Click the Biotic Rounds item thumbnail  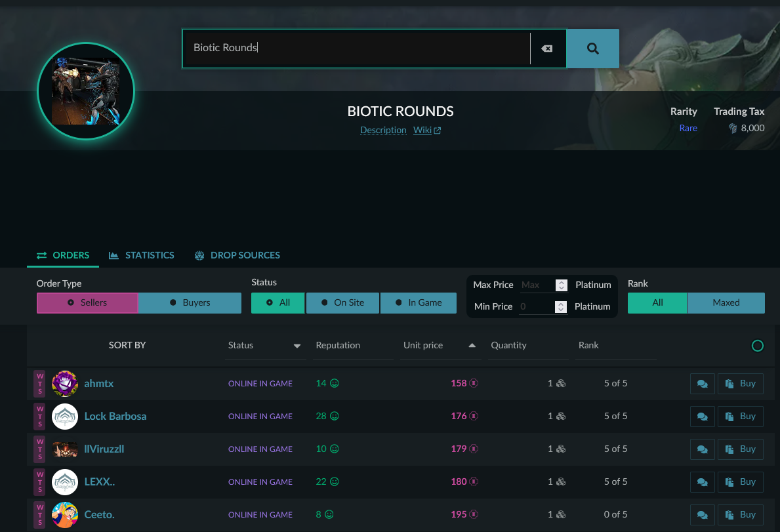click(86, 91)
